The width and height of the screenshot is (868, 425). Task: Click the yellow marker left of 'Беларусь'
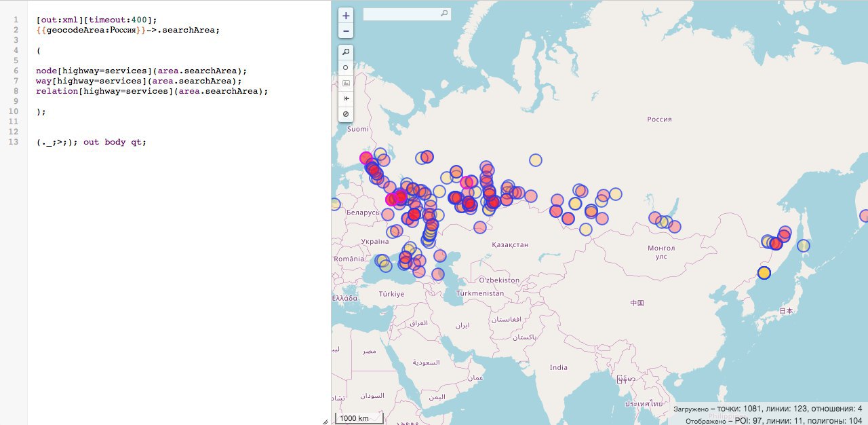coord(334,204)
